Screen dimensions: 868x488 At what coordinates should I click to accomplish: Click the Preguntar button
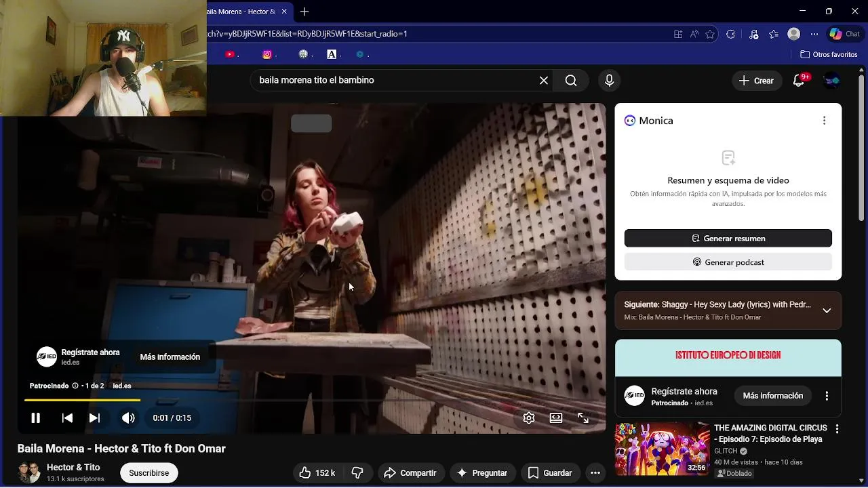[x=482, y=473]
